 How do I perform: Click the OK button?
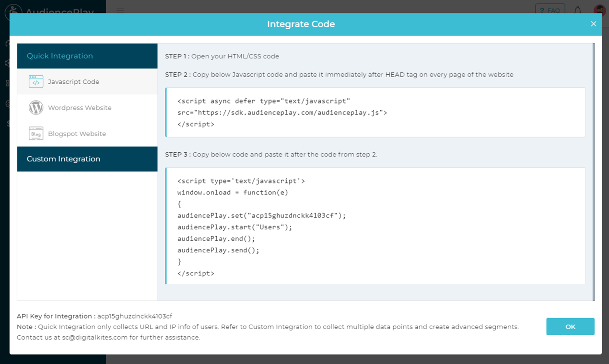tap(570, 327)
